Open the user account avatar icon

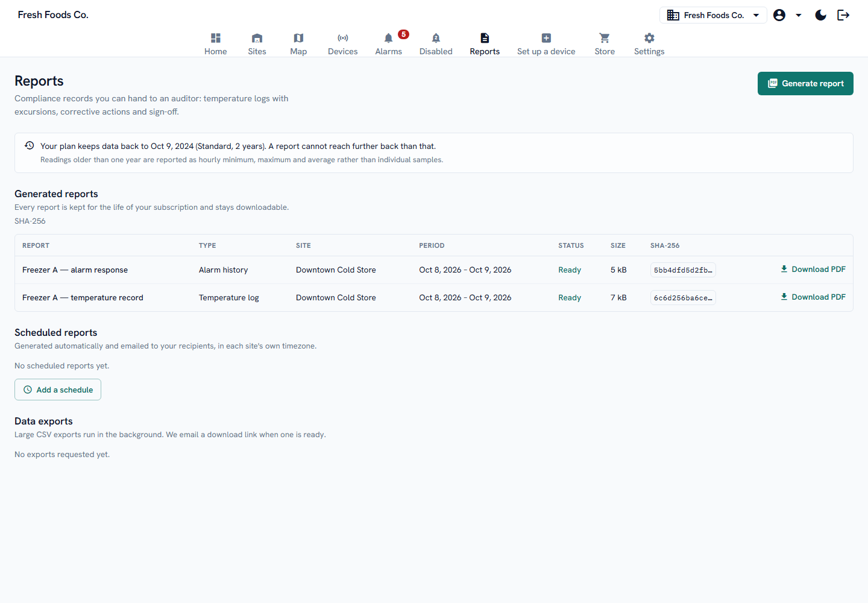tap(779, 15)
